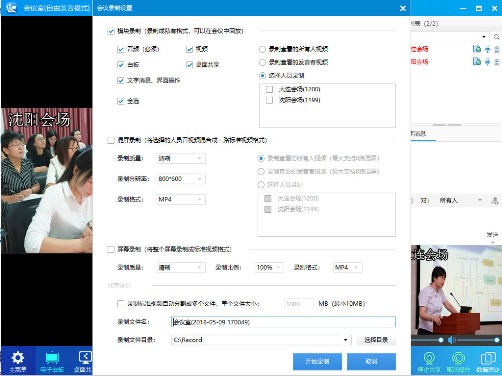Click the 开始录制 button

point(317,361)
